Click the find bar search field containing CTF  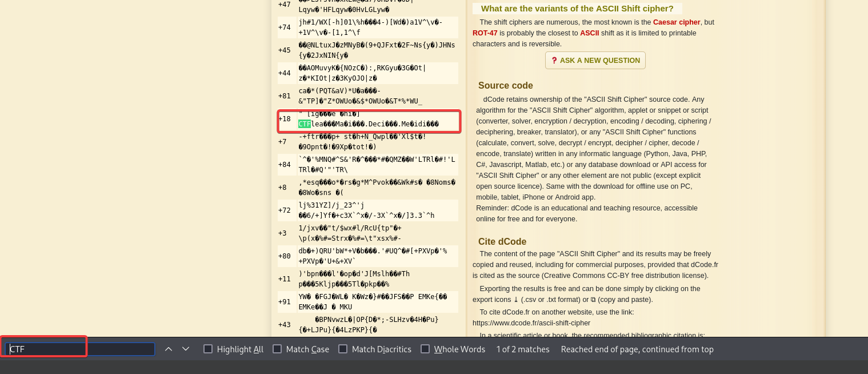(80, 349)
